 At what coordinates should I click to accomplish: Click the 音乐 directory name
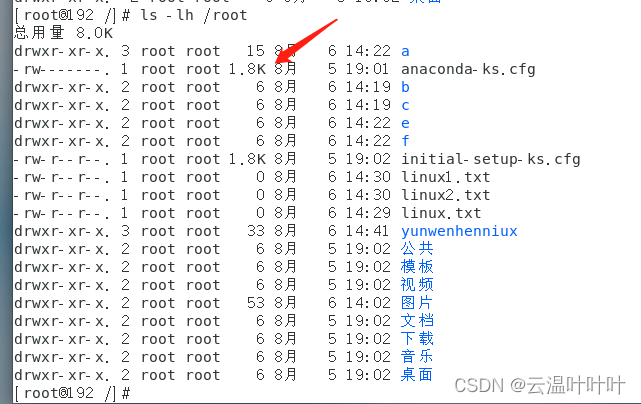(x=417, y=357)
